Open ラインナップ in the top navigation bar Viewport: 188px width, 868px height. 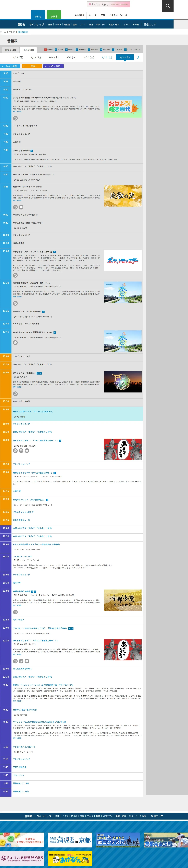[37, 25]
